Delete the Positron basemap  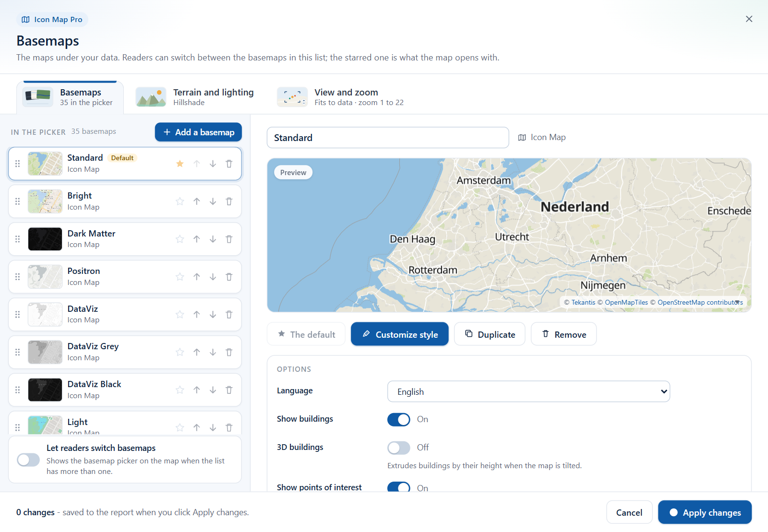tap(229, 277)
